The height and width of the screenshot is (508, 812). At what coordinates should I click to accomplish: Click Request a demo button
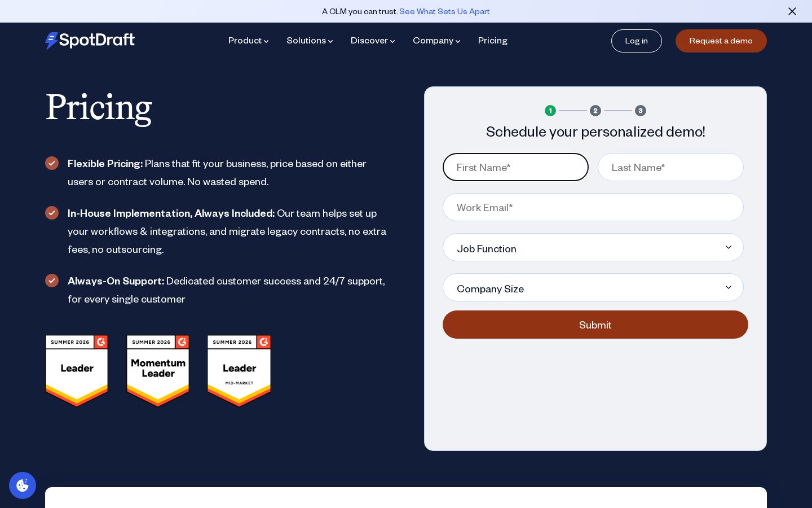(721, 41)
